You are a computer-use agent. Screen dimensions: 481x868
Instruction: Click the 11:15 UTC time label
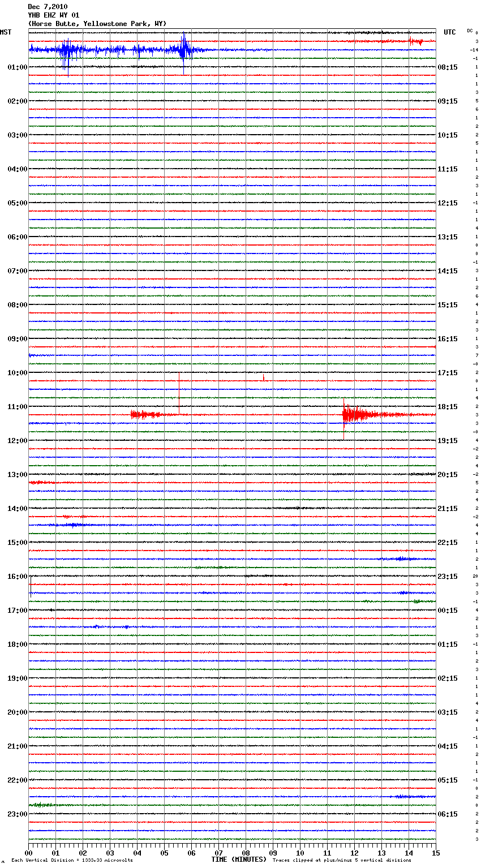click(448, 169)
